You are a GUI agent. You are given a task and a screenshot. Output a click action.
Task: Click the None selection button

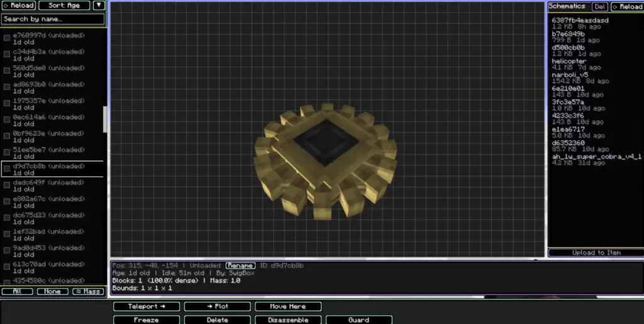[x=53, y=291]
